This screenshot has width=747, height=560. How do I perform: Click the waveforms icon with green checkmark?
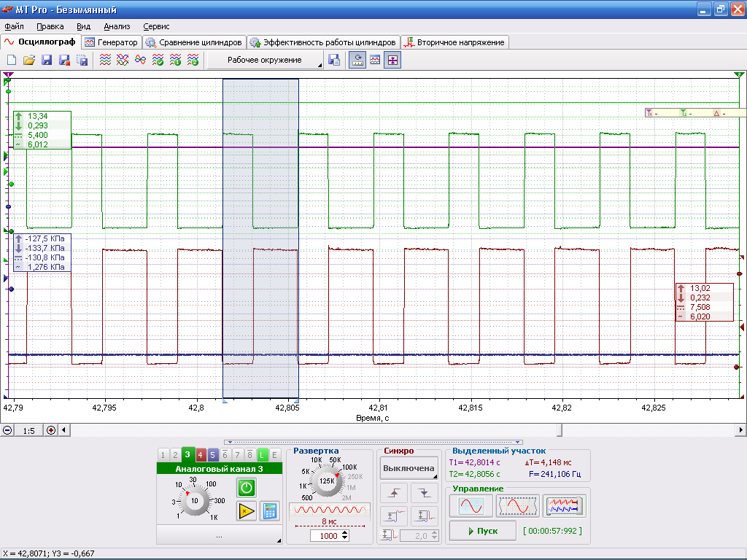[158, 60]
